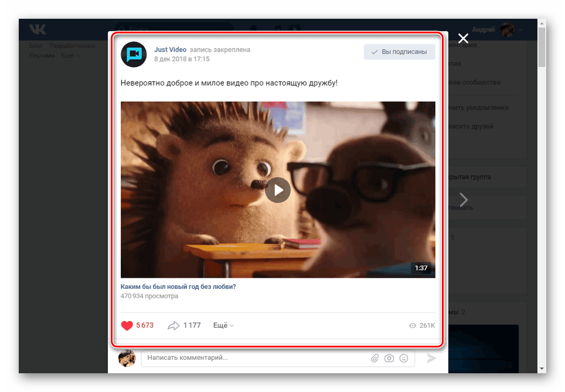This screenshot has height=392, width=565.
Task: Open the Андрей profile menu
Action: coord(497,29)
